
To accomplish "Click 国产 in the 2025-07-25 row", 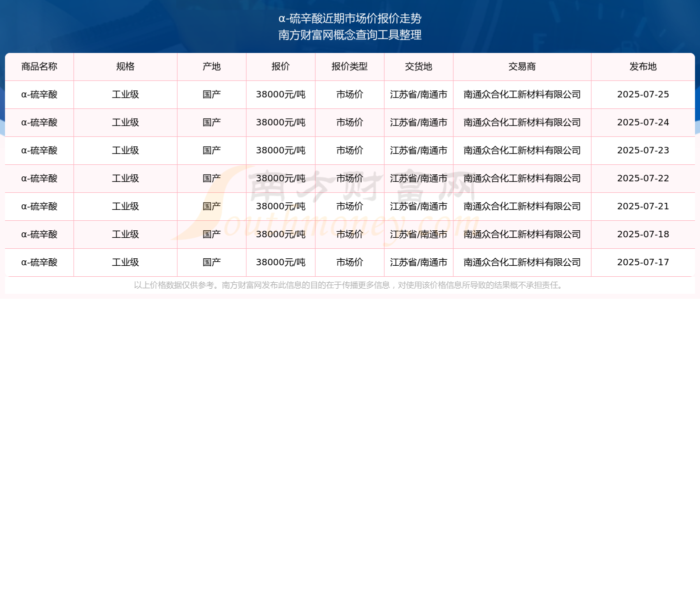I will (x=211, y=94).
